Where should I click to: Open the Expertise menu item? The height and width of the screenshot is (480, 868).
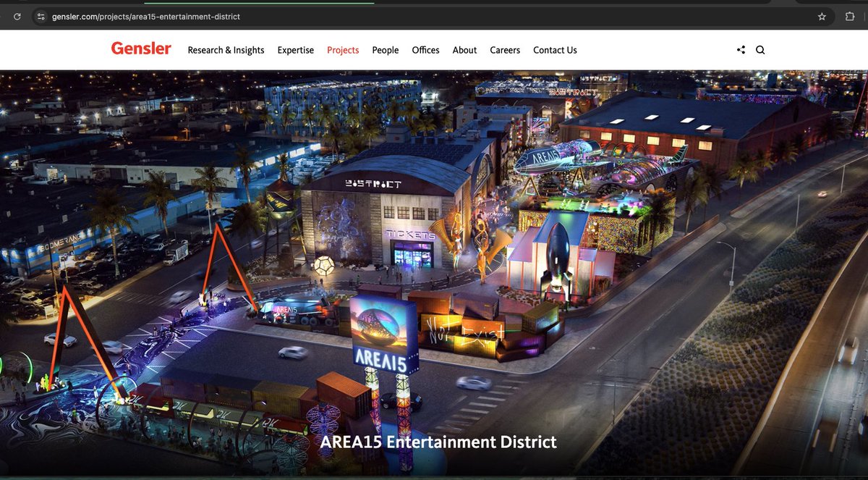pyautogui.click(x=296, y=50)
